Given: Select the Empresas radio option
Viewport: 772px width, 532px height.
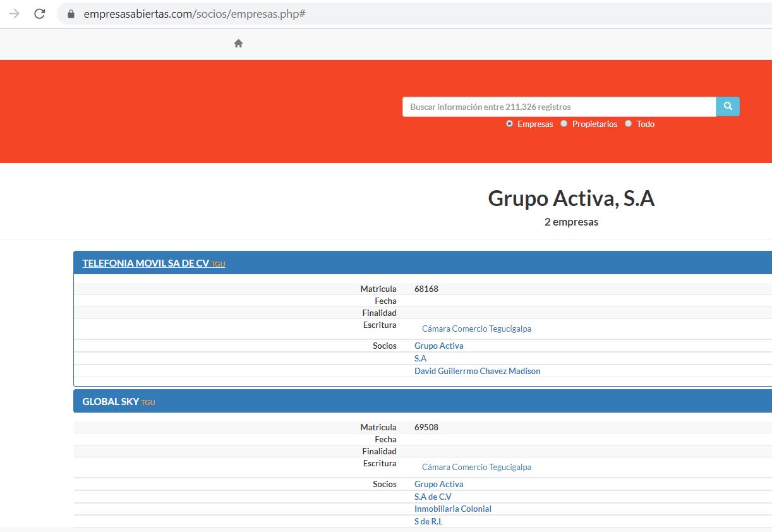Looking at the screenshot, I should [x=509, y=124].
